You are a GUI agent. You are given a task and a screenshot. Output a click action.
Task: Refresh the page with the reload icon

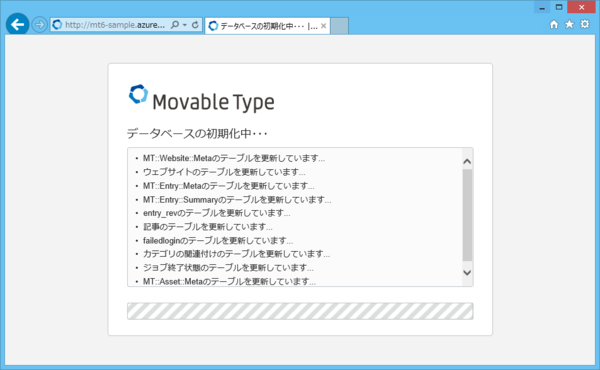(195, 25)
